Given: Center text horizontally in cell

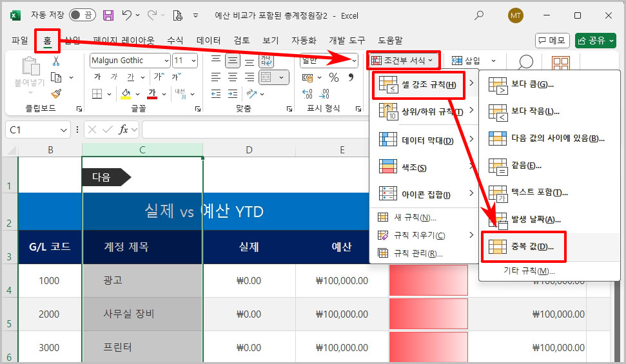Looking at the screenshot, I should (x=233, y=77).
